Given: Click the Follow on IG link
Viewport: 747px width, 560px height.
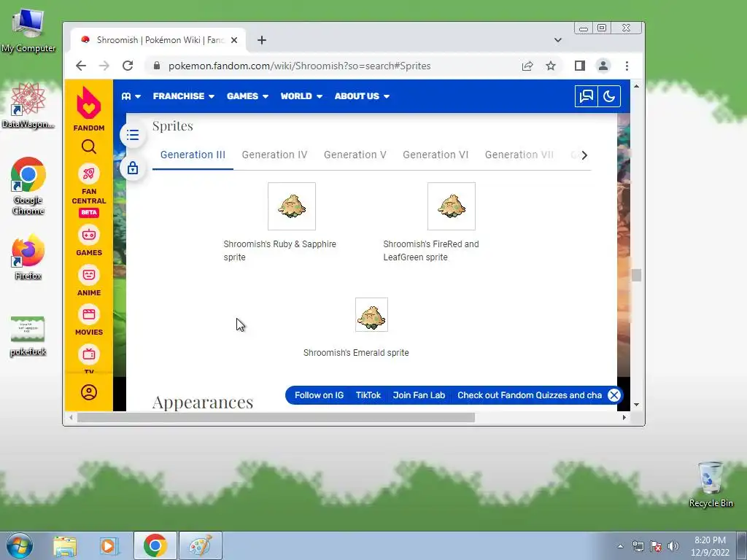Looking at the screenshot, I should point(319,395).
